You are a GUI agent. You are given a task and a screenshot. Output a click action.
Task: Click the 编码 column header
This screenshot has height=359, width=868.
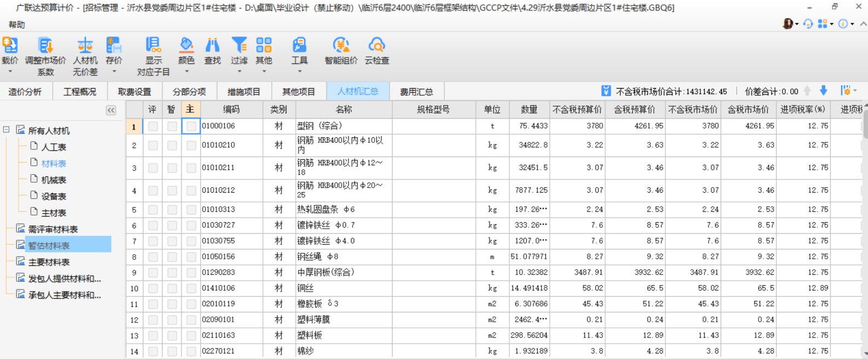point(232,109)
